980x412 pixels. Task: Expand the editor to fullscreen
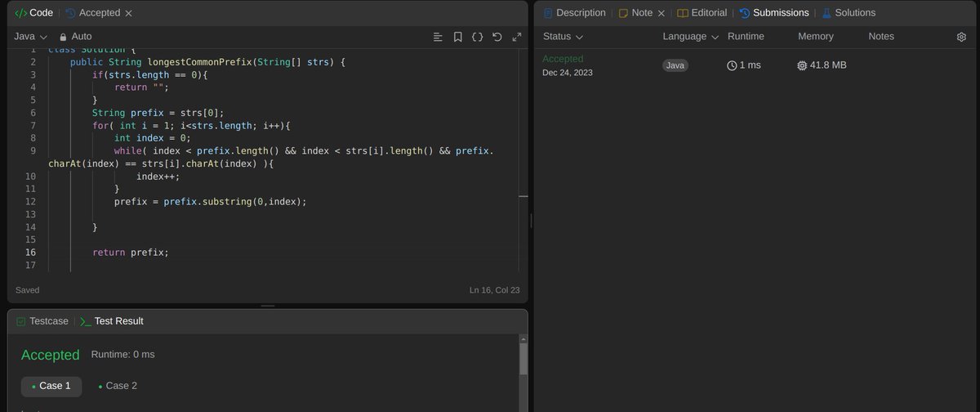(x=516, y=37)
